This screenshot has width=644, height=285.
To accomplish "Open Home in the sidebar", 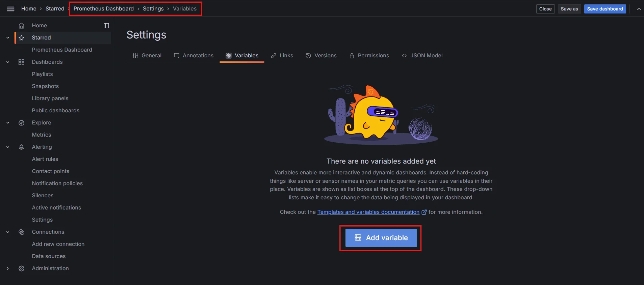I will pos(40,26).
